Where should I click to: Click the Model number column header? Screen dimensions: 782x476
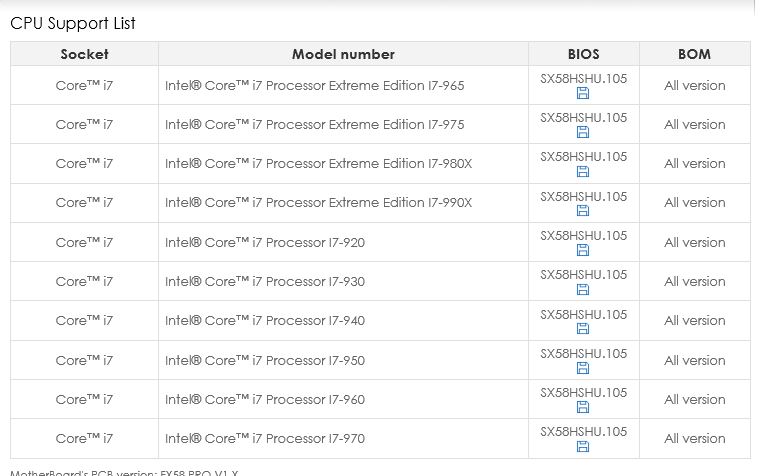[x=343, y=54]
